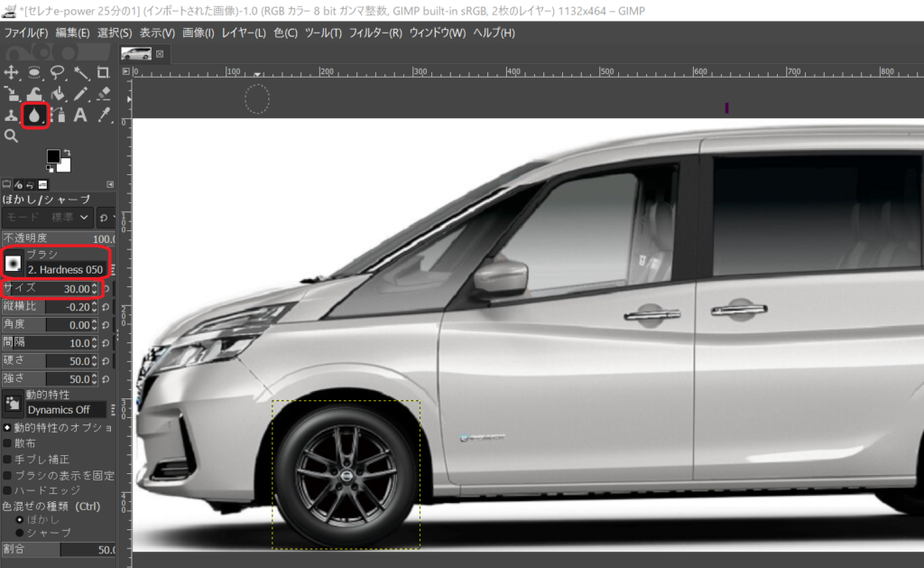Pick the Bucket Fill tool
924x568 pixels.
[x=57, y=94]
